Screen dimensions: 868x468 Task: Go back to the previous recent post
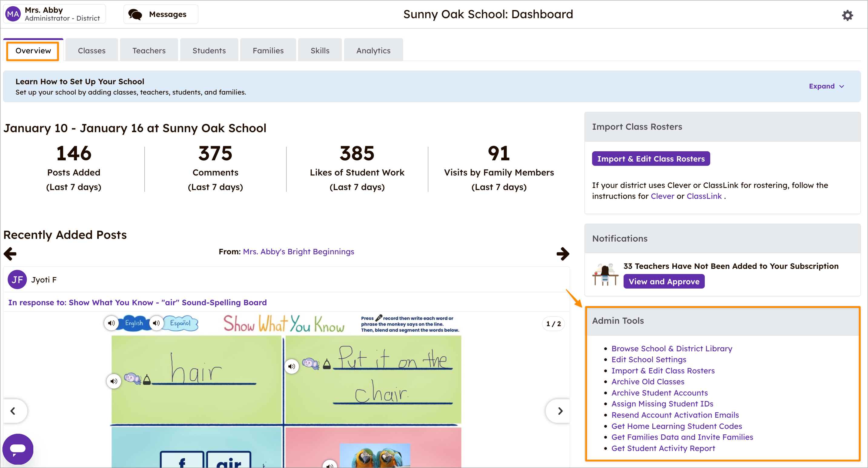pyautogui.click(x=10, y=254)
